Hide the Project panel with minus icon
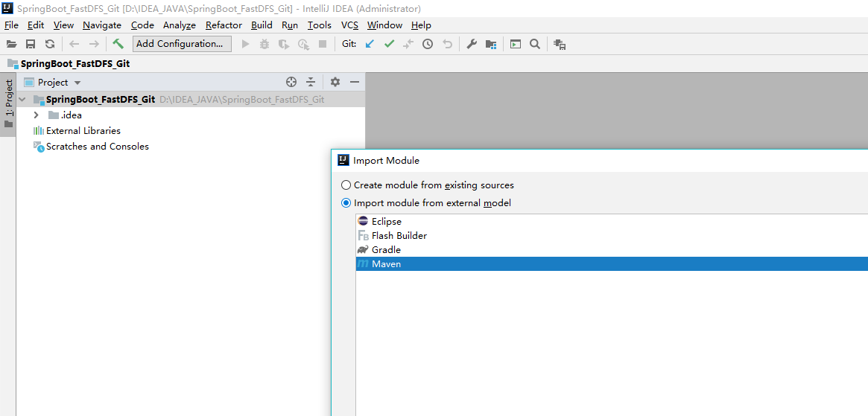The image size is (868, 416). coord(355,82)
